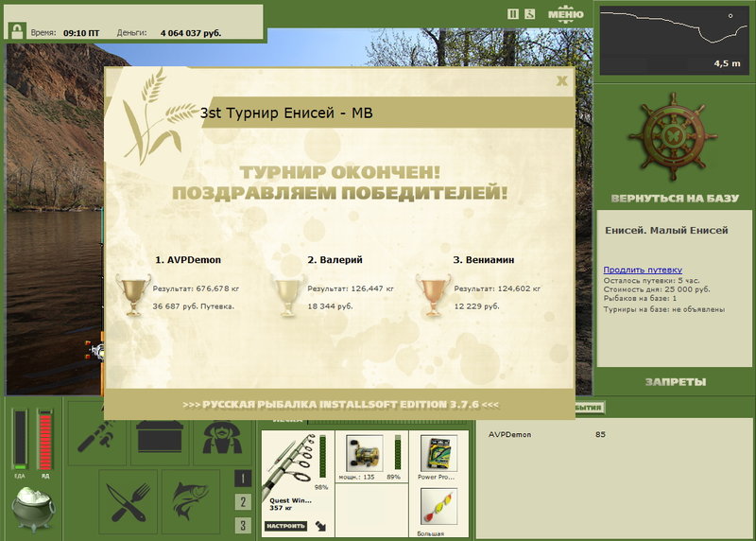This screenshot has width=756, height=541.
Task: Click Результат: 676,678 кг text
Action: pos(196,288)
